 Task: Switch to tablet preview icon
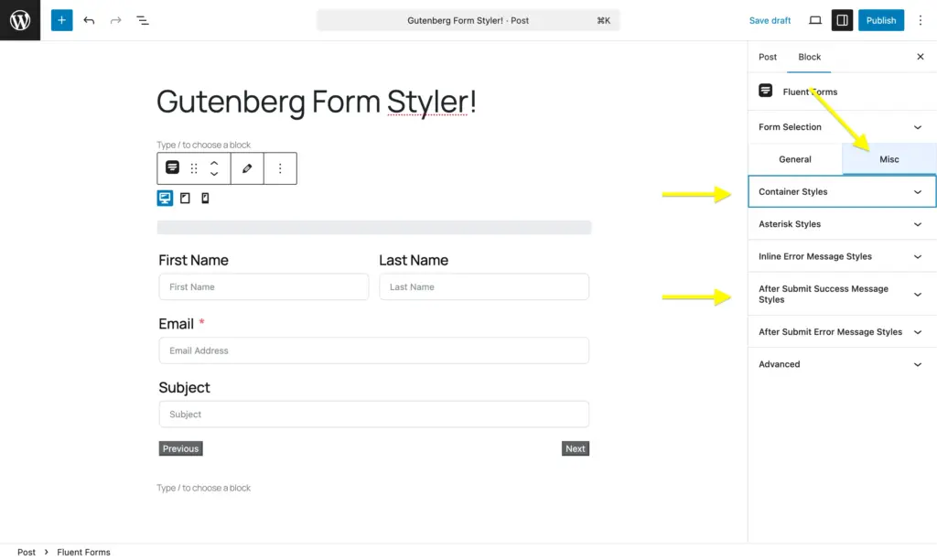pyautogui.click(x=185, y=198)
